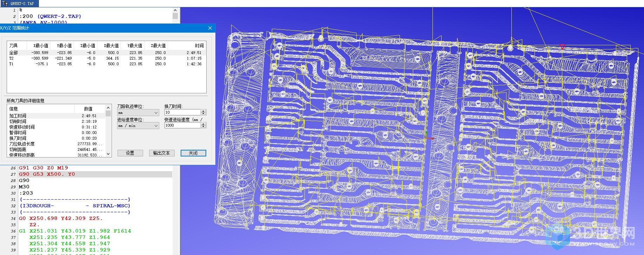The width and height of the screenshot is (644, 255).
Task: Click the Z最小值 column header
Action: [85, 46]
